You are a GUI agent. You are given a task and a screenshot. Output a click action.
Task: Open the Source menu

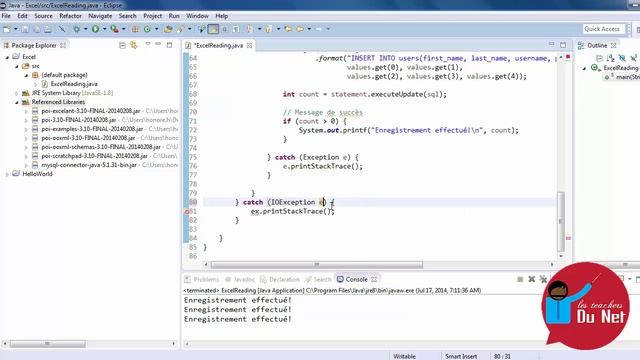point(43,16)
